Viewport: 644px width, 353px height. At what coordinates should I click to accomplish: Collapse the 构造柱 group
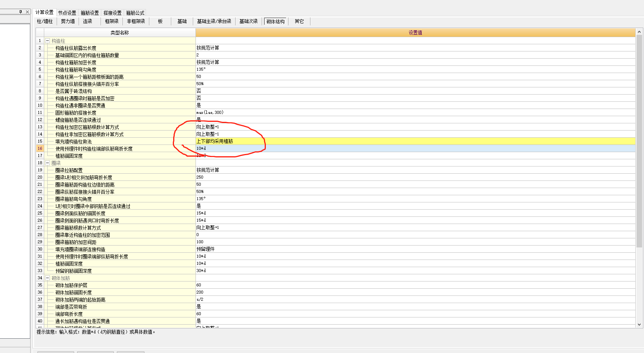tap(48, 41)
